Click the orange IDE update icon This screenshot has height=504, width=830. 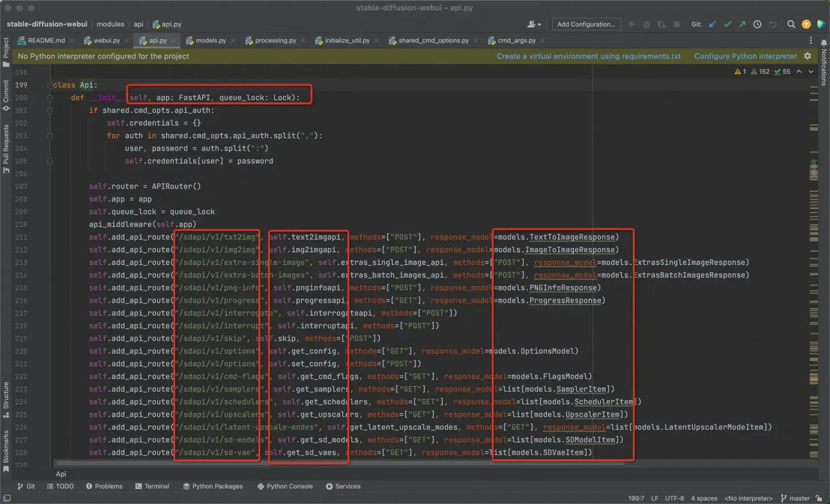pyautogui.click(x=806, y=24)
